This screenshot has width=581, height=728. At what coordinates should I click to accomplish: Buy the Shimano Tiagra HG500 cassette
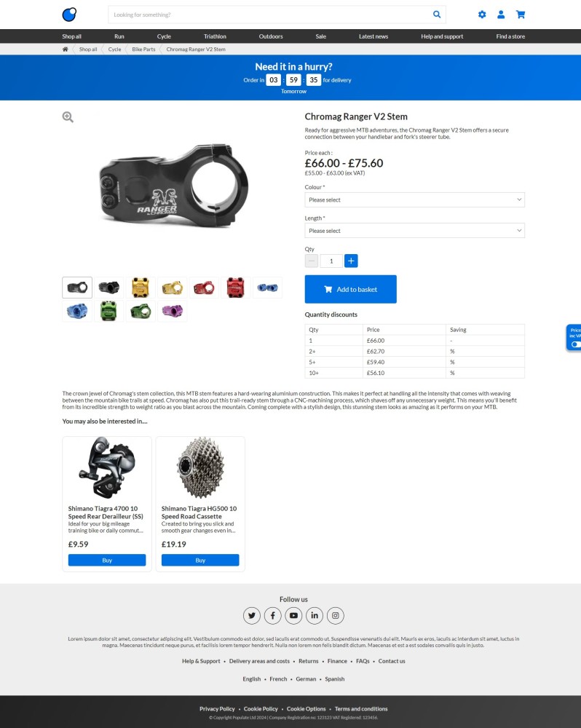[200, 561]
